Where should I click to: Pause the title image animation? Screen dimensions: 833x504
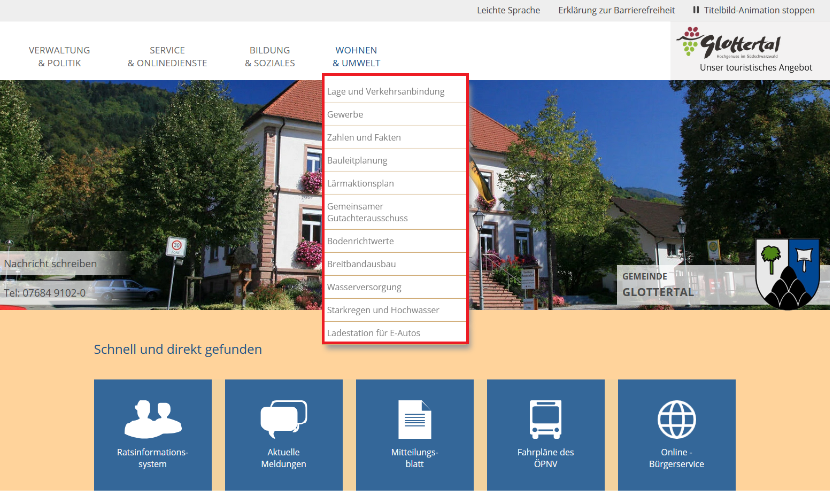[x=753, y=10]
